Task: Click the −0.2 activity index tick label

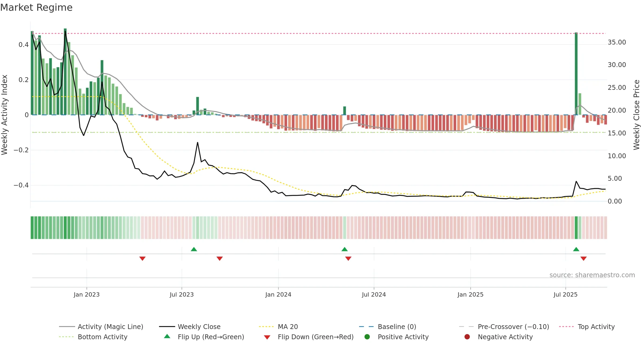Action: (21, 150)
